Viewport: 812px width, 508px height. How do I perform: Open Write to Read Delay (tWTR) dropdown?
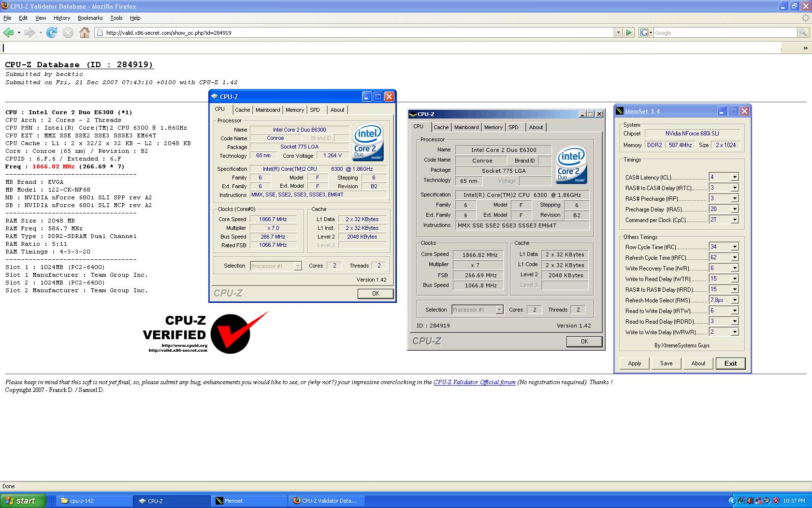tap(734, 279)
